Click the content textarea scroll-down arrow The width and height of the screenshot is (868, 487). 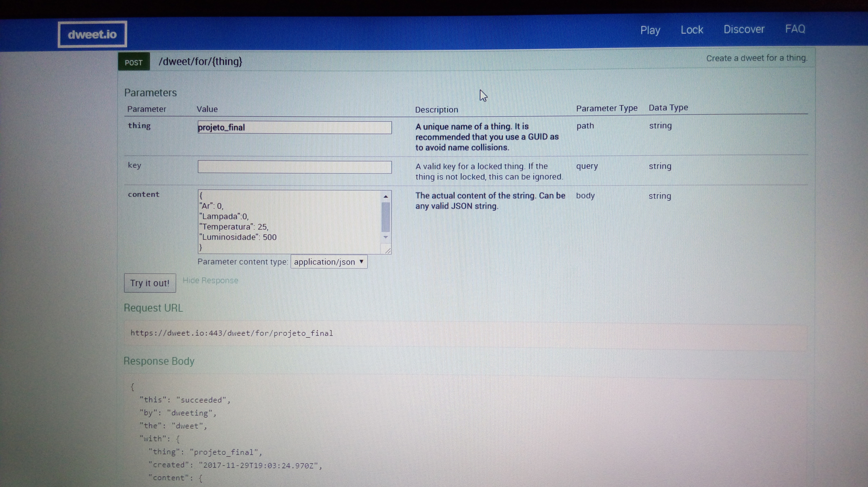coord(386,237)
